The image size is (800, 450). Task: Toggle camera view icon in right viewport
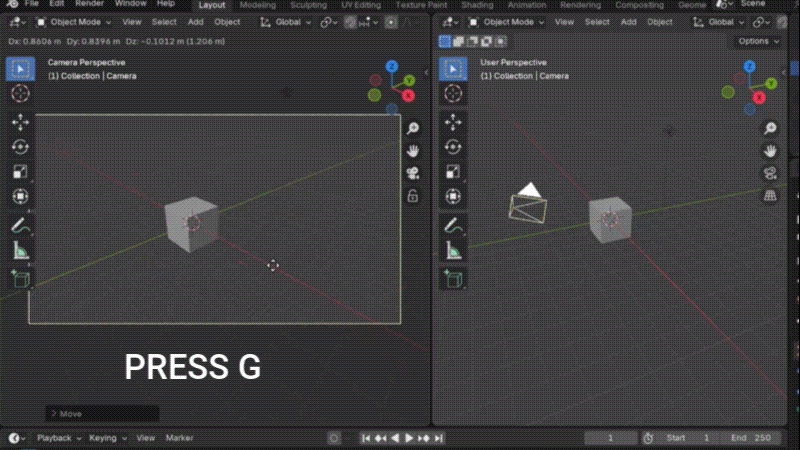[x=770, y=173]
